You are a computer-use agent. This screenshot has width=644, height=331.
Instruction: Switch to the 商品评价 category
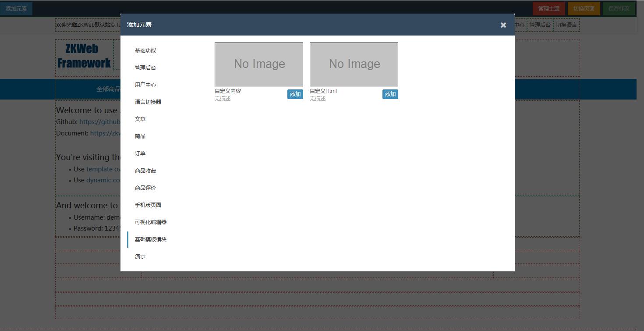tap(145, 188)
